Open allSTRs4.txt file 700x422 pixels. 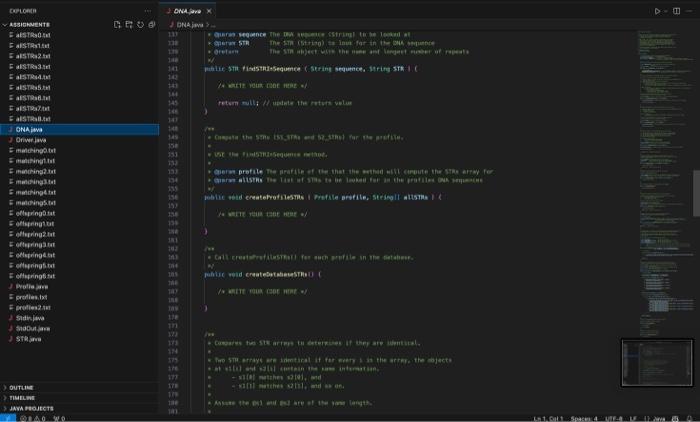(x=33, y=77)
